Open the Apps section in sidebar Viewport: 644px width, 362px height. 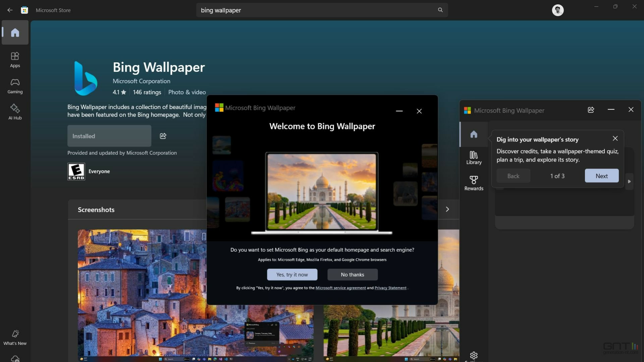pos(15,60)
